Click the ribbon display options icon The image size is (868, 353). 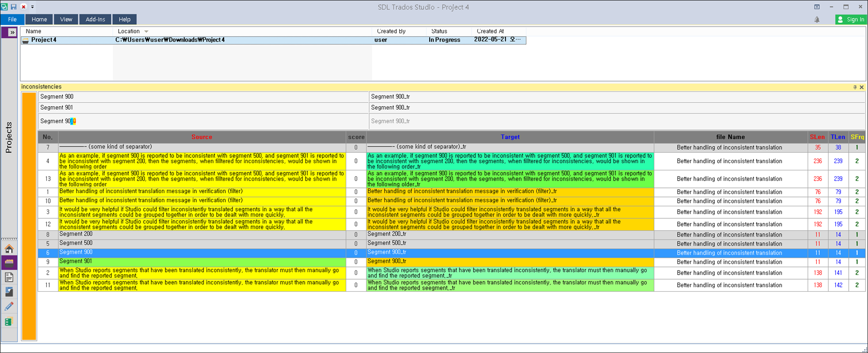tap(817, 7)
